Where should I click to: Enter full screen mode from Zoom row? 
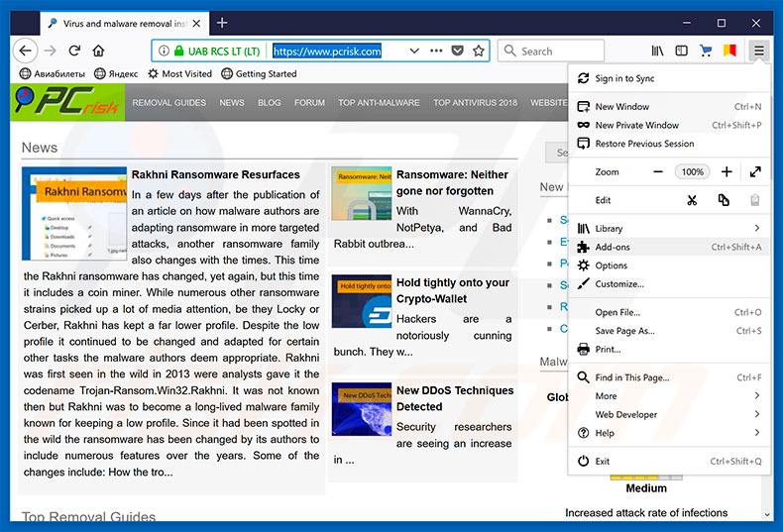[755, 171]
